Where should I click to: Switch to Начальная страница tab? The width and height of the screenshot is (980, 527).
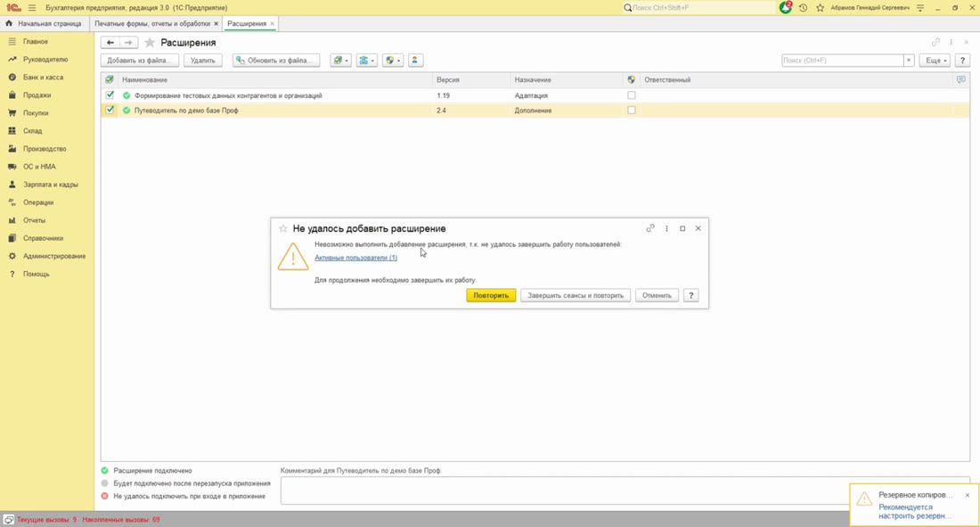pos(44,23)
